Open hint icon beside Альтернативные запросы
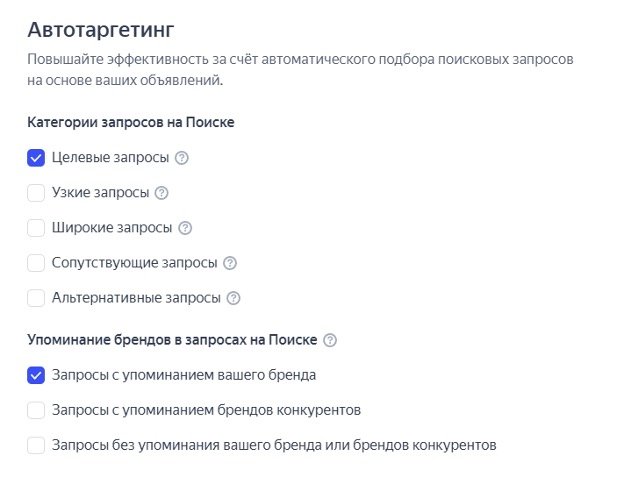The height and width of the screenshot is (478, 624). point(233,298)
